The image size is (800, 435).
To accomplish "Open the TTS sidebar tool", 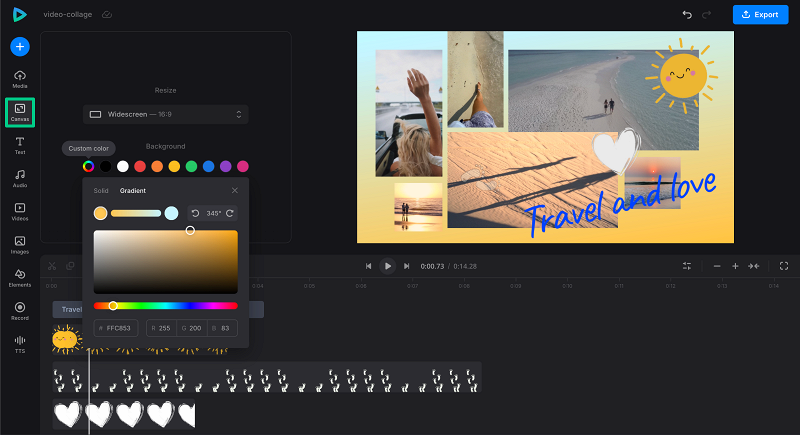I will (x=20, y=344).
